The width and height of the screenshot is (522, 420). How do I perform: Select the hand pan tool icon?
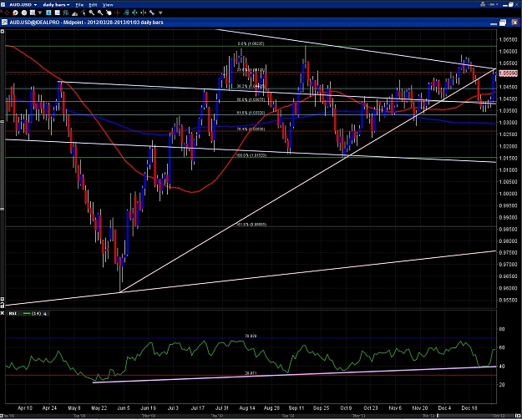coord(109,13)
